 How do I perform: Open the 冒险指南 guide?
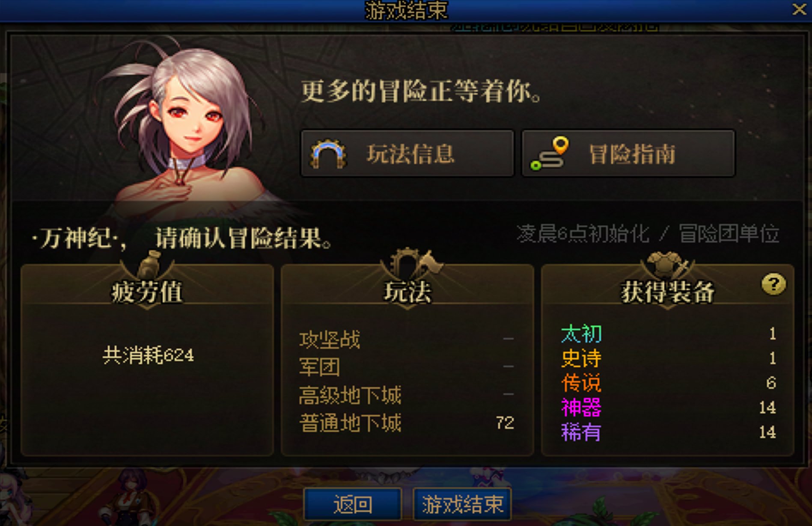coord(628,154)
